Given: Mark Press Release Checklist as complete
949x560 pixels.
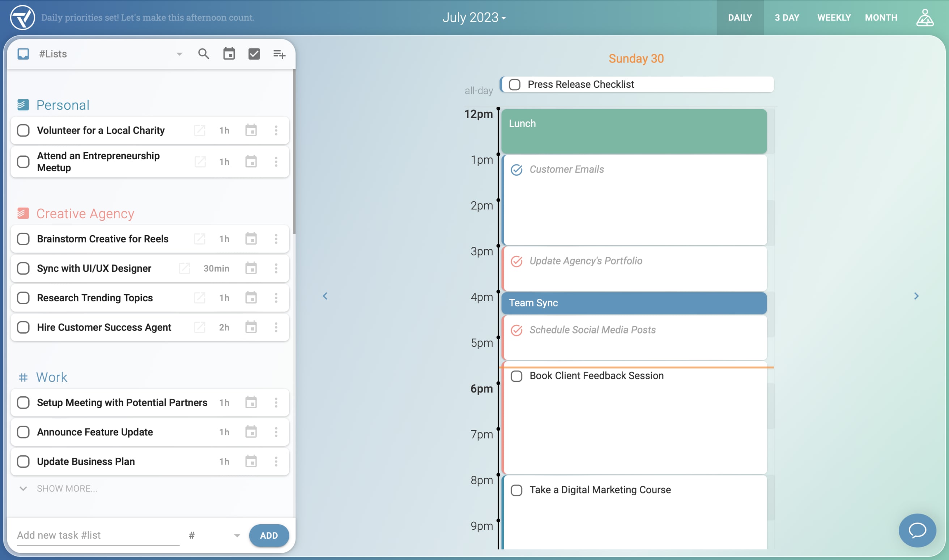Looking at the screenshot, I should [514, 85].
